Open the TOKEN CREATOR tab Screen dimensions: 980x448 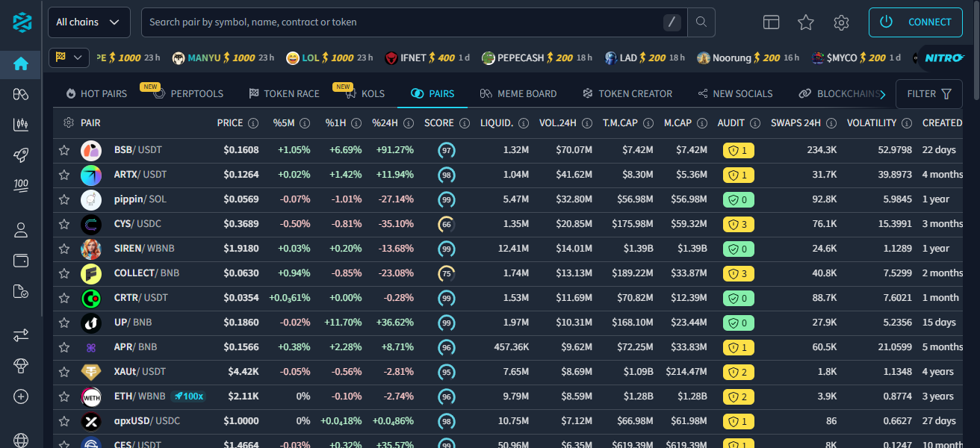[627, 93]
